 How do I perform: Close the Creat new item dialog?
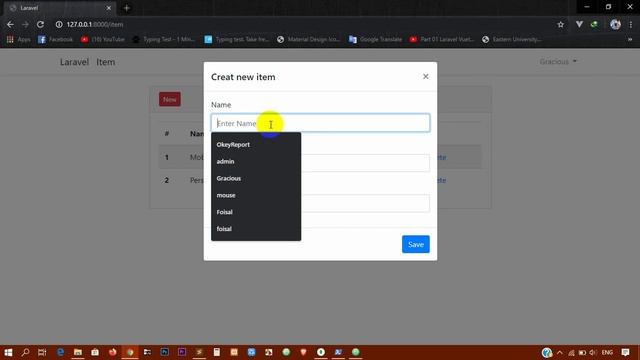425,76
